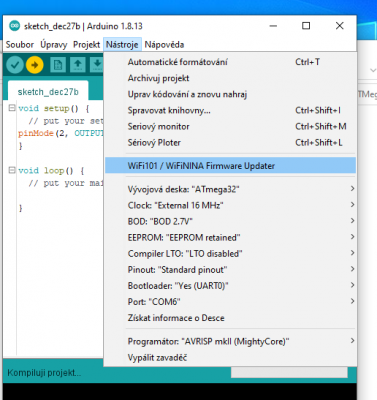377x400 pixels.
Task: Click the Open sketch up-arrow icon
Action: (x=78, y=65)
